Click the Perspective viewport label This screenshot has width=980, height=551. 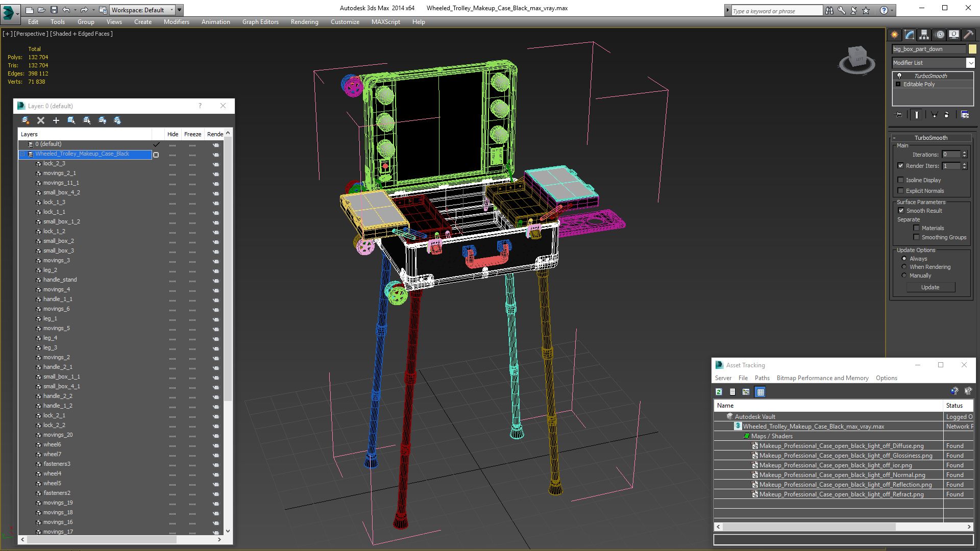pyautogui.click(x=31, y=34)
